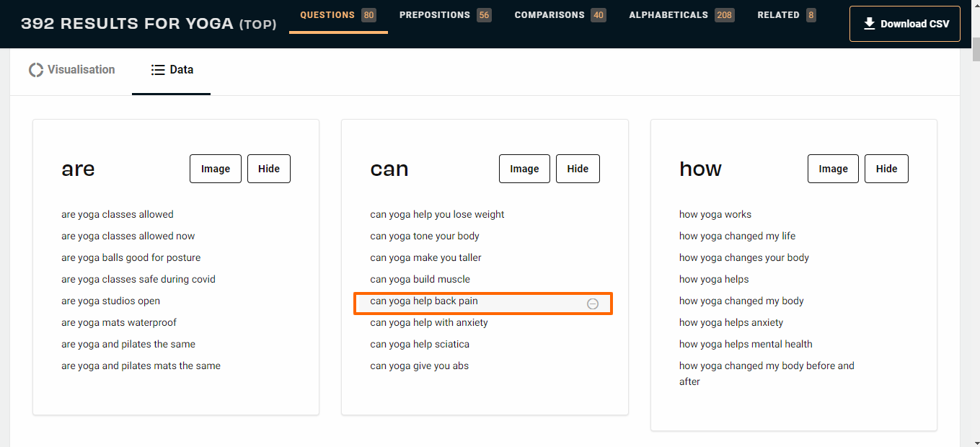This screenshot has height=447, width=980.
Task: Click the page vertical scrollbar thumb
Action: (x=976, y=50)
